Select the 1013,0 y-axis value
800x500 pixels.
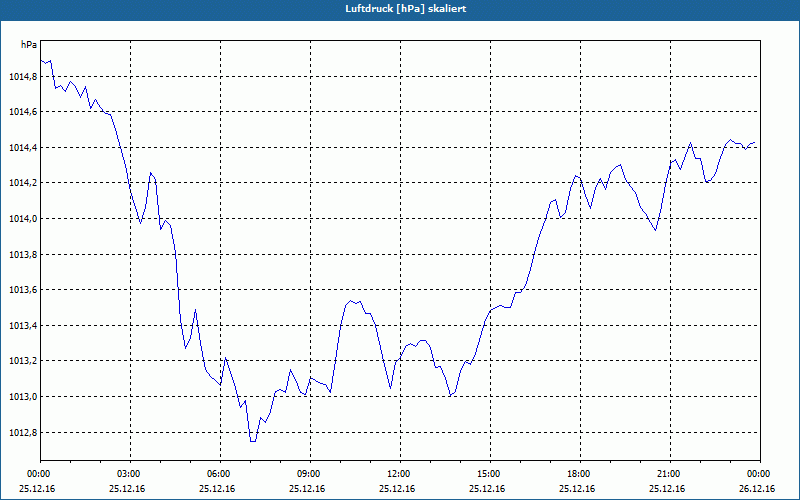point(23,397)
